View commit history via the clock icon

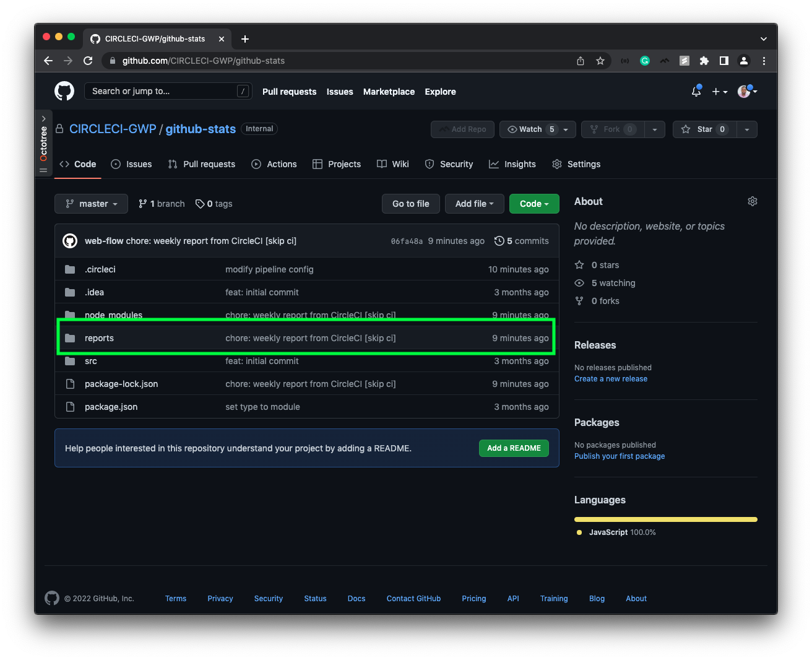click(x=499, y=241)
